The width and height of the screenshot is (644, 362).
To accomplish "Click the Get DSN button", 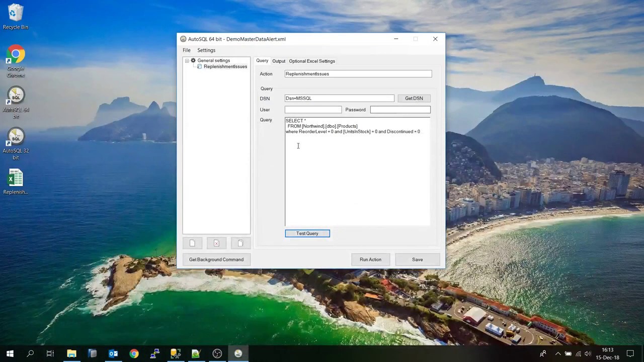I will (414, 99).
